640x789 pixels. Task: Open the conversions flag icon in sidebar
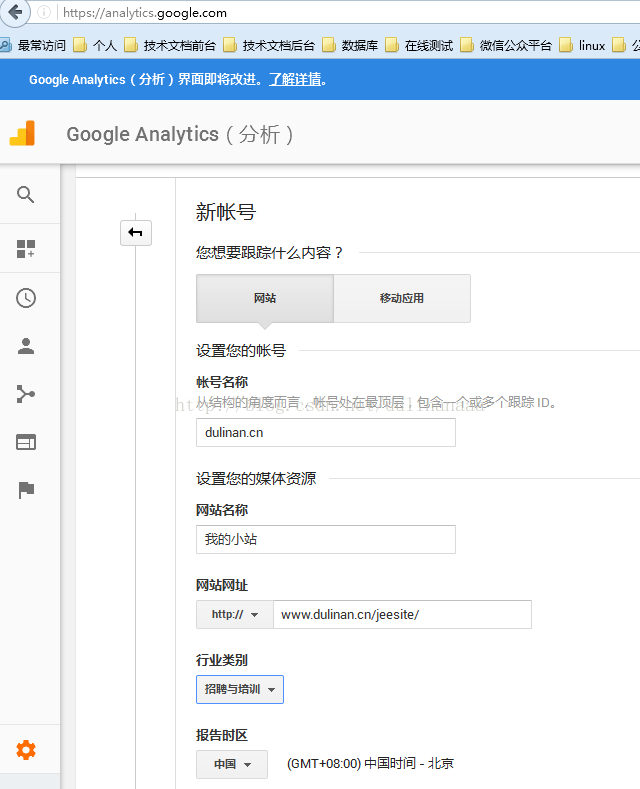coord(26,490)
